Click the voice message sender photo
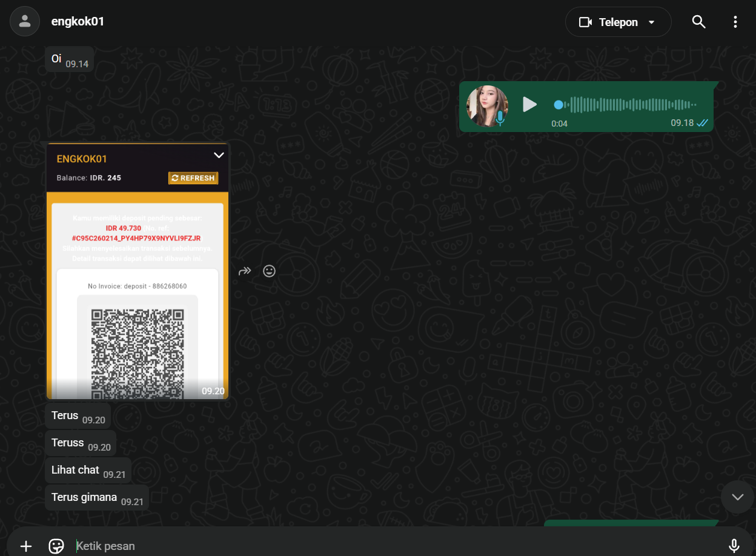The width and height of the screenshot is (756, 556). (x=487, y=106)
